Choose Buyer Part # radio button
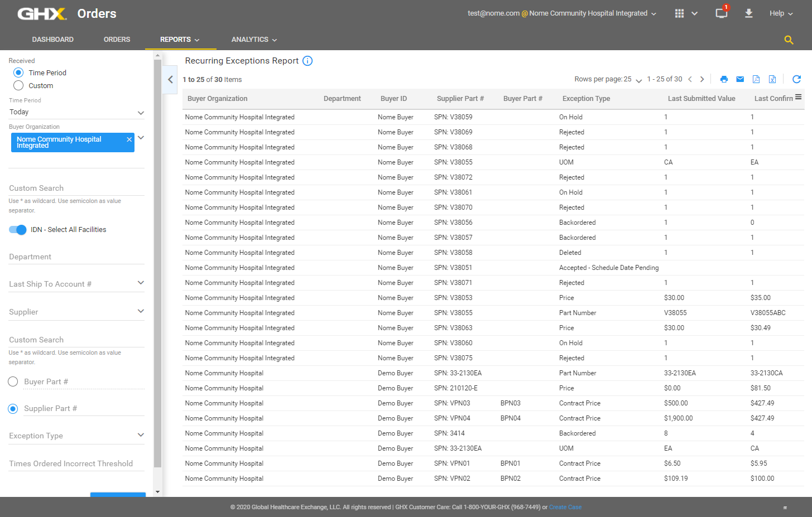 13,381
